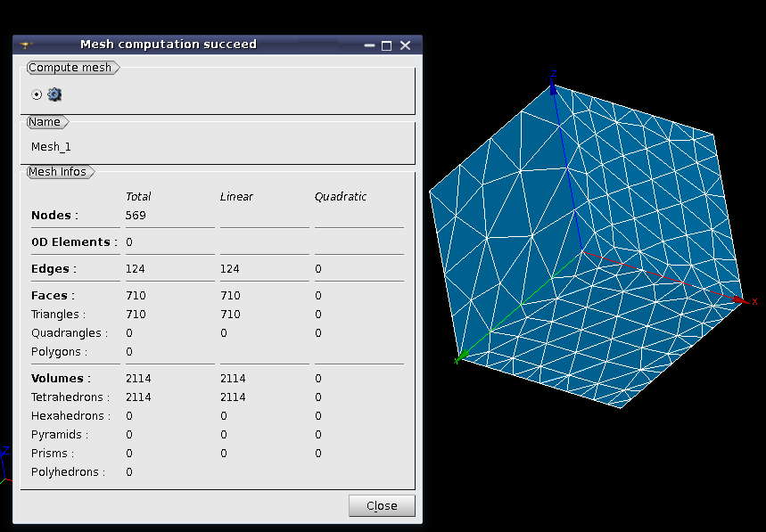Click the Mesh Infos group label
This screenshot has height=532, width=766.
[x=57, y=171]
